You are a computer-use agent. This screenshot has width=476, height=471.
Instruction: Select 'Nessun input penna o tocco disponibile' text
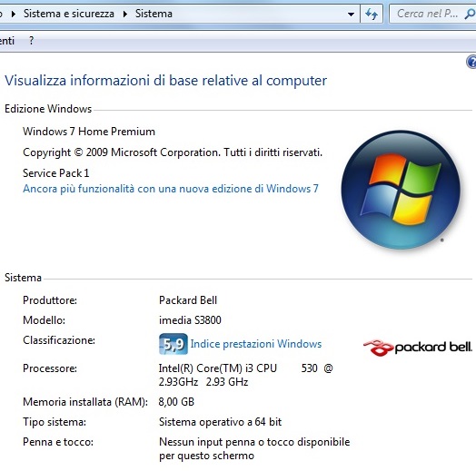pos(254,442)
